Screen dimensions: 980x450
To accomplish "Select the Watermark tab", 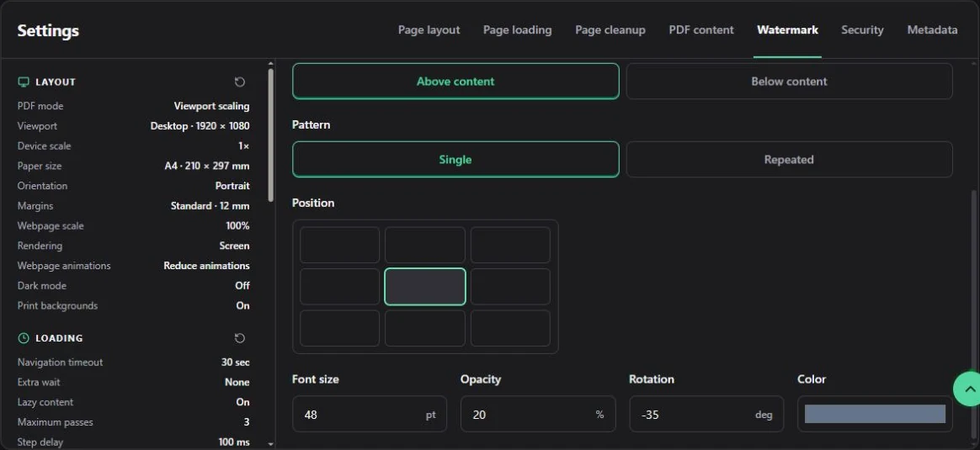I will point(787,30).
